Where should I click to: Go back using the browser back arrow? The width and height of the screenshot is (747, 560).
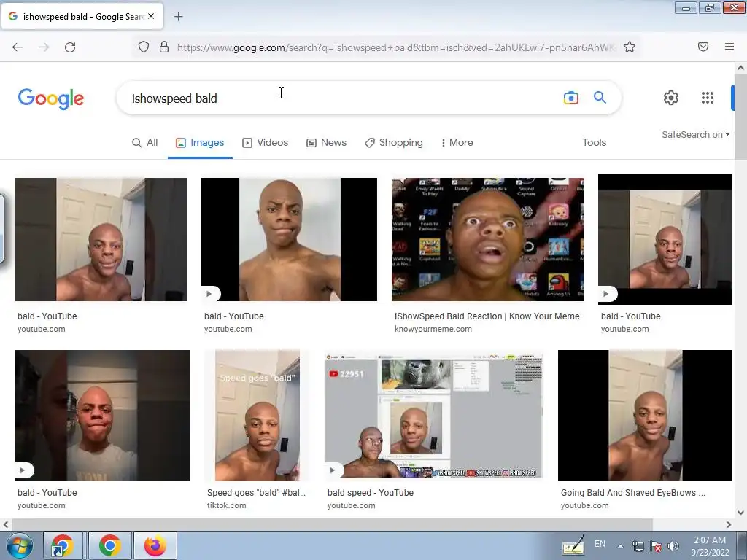pyautogui.click(x=18, y=47)
